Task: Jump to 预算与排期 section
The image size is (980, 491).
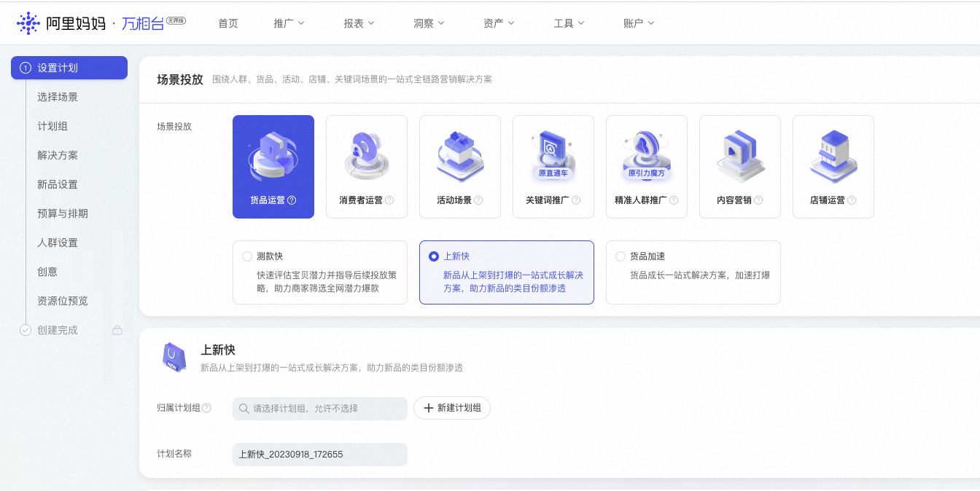Action: (x=63, y=213)
